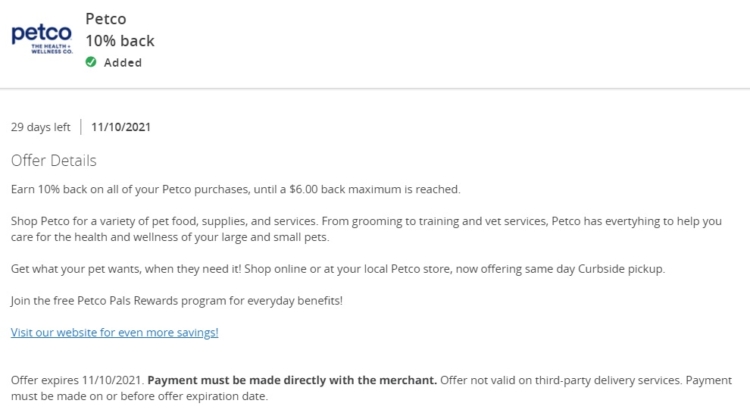This screenshot has width=750, height=416.
Task: Click "must be made on or before offer expiration date"
Action: point(139,396)
